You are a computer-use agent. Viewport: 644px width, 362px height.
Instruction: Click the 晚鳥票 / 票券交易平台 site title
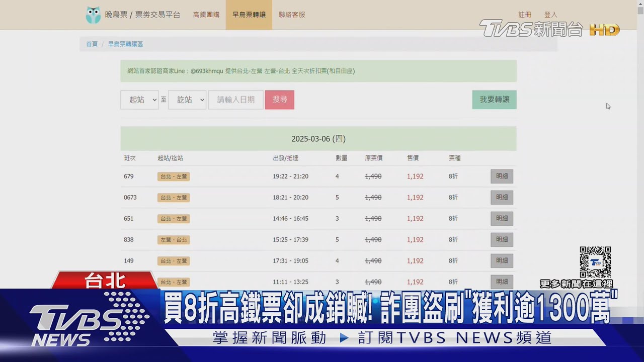pyautogui.click(x=142, y=15)
